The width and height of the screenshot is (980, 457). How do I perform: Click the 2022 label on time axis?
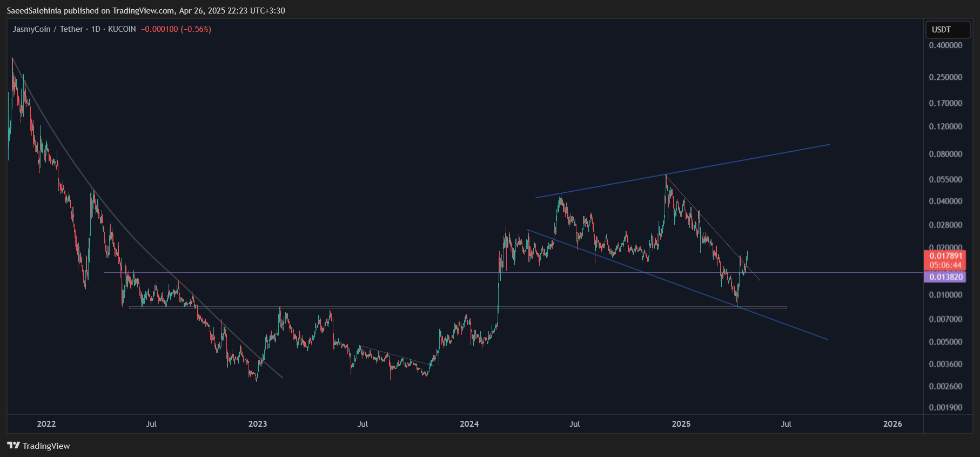pyautogui.click(x=46, y=424)
